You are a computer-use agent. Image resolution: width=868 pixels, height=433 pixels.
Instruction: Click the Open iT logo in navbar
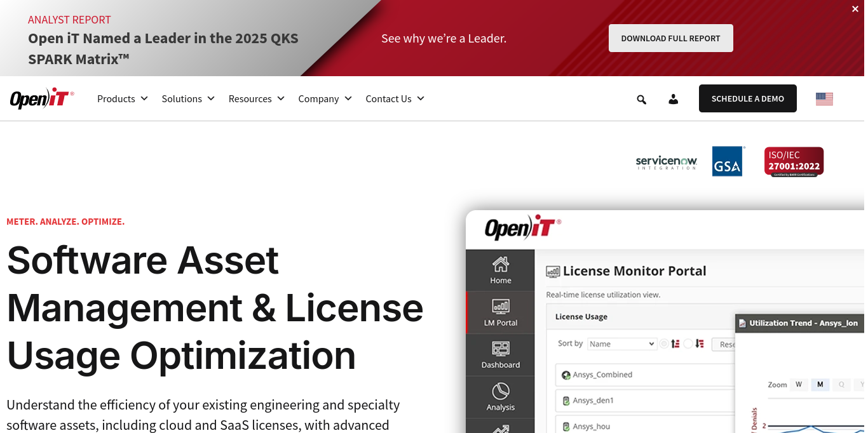[42, 98]
